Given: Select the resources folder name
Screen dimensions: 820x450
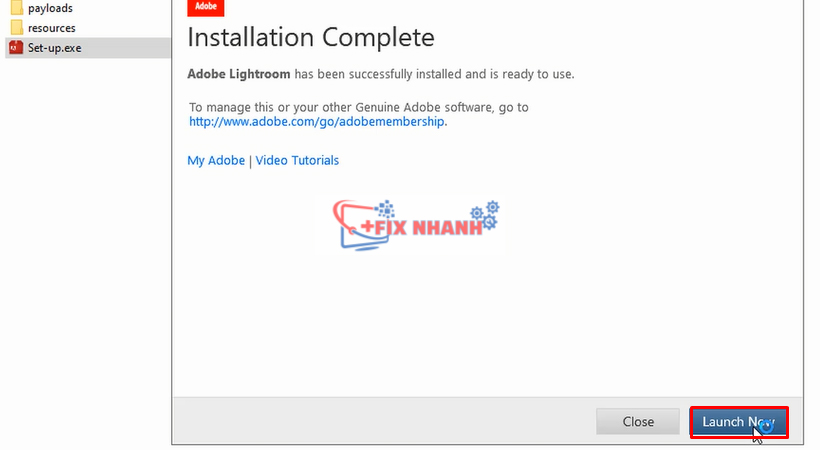Looking at the screenshot, I should 52,28.
